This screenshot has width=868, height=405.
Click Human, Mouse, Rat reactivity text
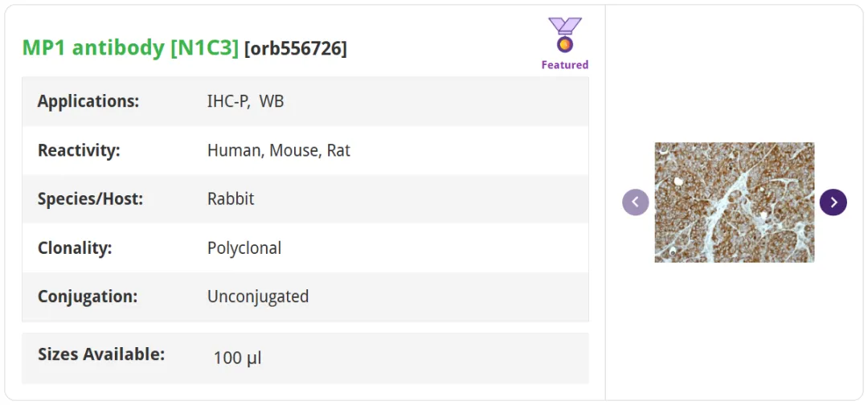(278, 150)
